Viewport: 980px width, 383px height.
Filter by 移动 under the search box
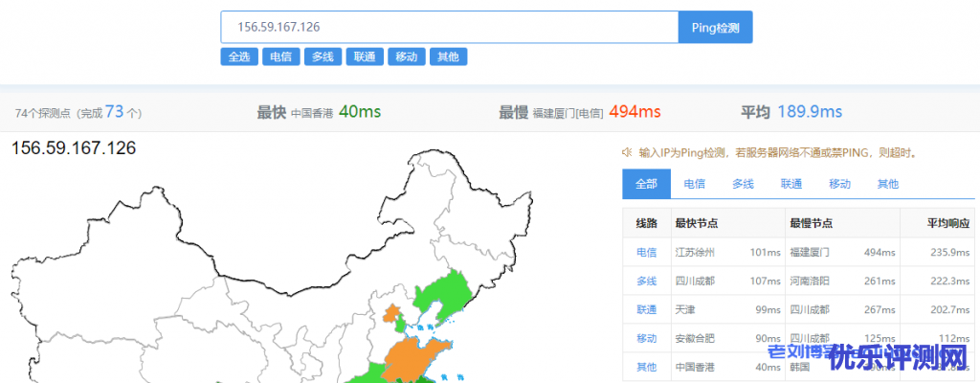tap(407, 56)
